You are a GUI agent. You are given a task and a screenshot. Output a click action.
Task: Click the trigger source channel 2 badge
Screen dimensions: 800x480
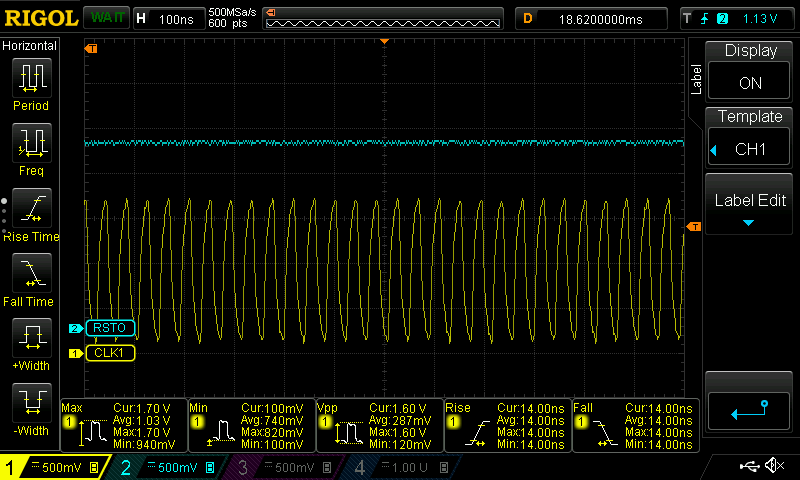[722, 19]
